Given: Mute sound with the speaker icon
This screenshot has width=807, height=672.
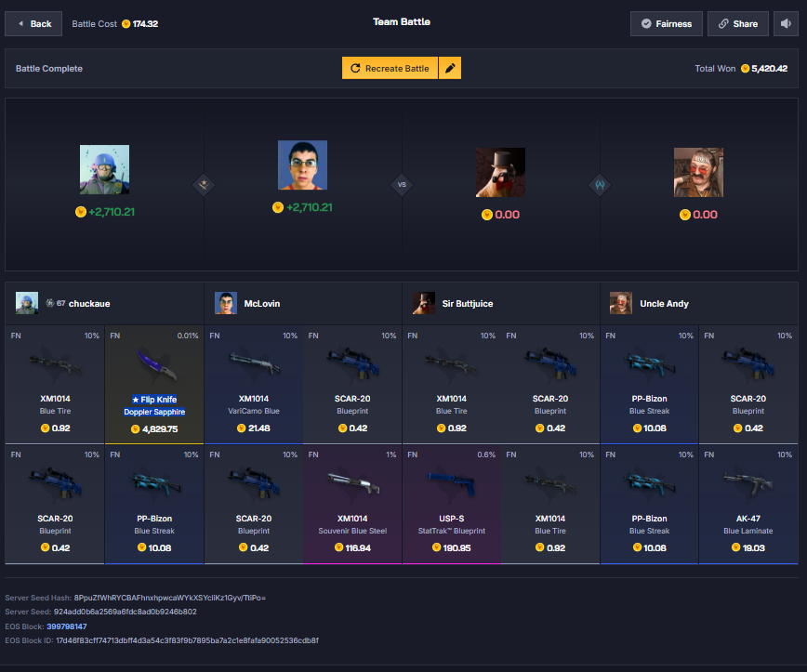Looking at the screenshot, I should (786, 23).
